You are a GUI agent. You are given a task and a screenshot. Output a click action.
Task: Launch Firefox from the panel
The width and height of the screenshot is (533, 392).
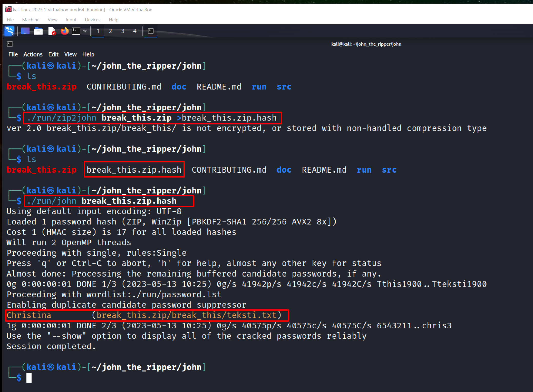point(64,31)
